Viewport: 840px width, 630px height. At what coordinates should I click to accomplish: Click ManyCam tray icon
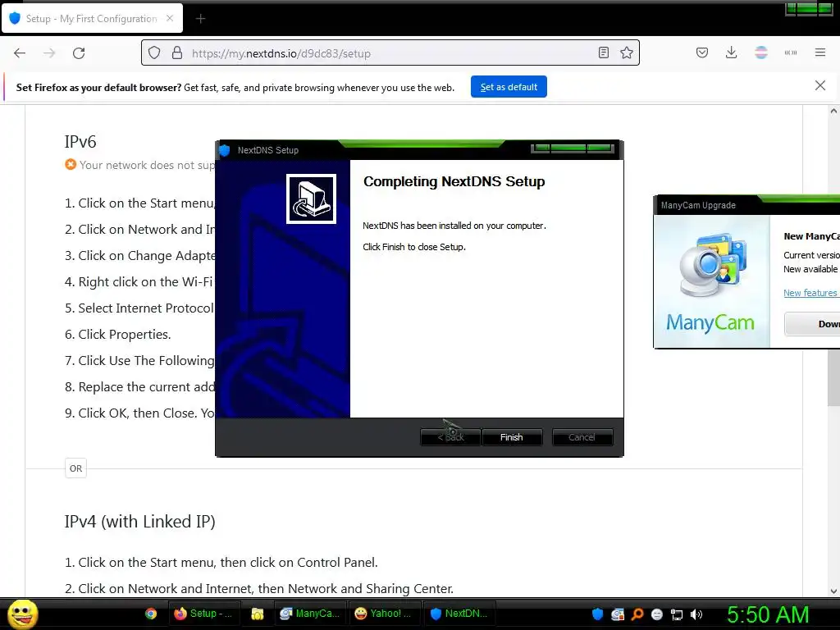(x=618, y=614)
